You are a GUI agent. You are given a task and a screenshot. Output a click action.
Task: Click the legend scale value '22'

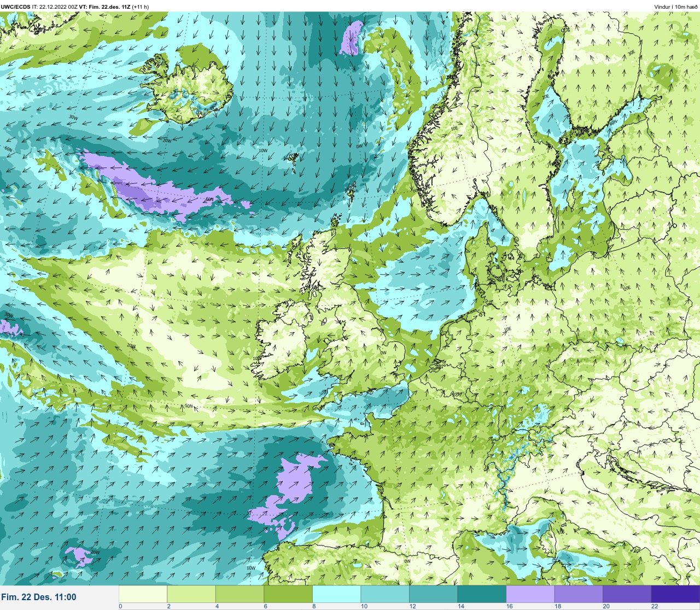(654, 606)
